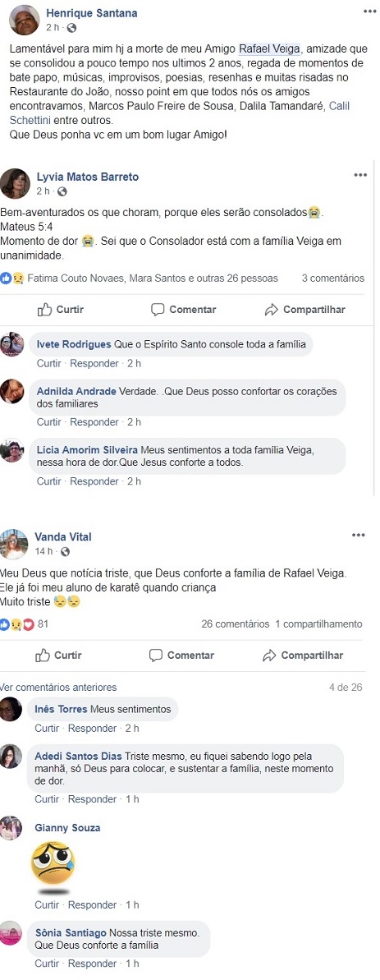
Task: Click Comentar under Vanda Vital's post
Action: [x=181, y=655]
